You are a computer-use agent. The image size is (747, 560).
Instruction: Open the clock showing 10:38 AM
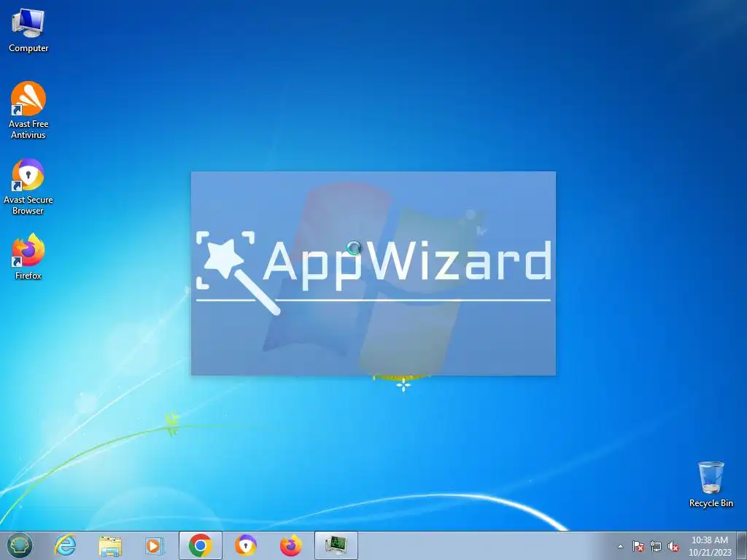click(709, 546)
